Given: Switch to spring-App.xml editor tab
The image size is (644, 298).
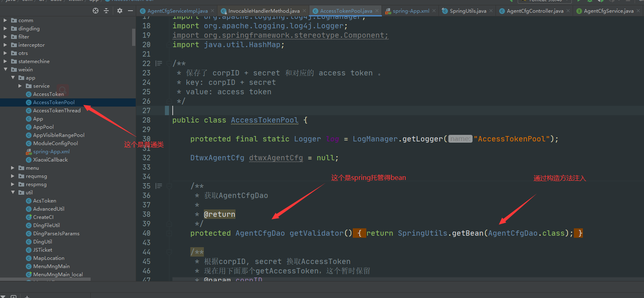Looking at the screenshot, I should pos(411,11).
